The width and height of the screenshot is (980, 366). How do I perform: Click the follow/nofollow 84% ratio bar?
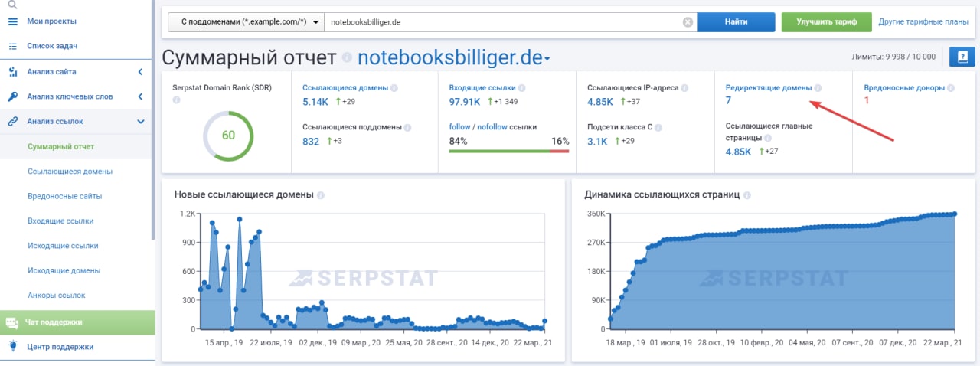tap(509, 151)
